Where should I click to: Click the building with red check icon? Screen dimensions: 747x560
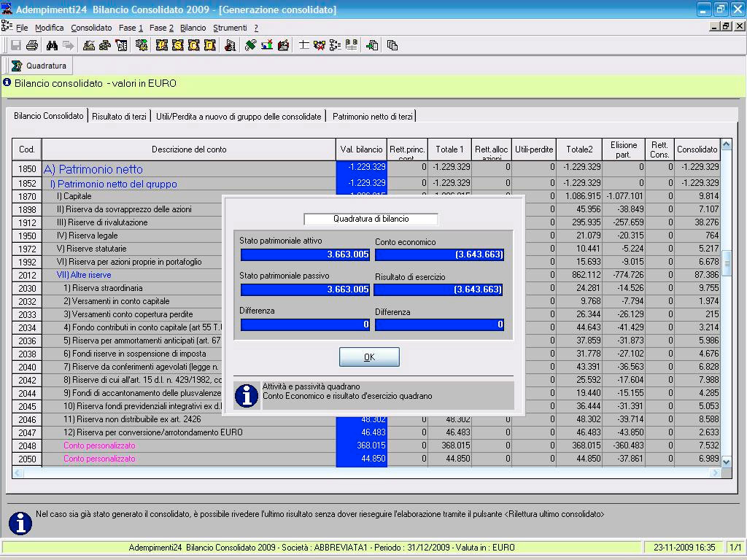[x=230, y=45]
